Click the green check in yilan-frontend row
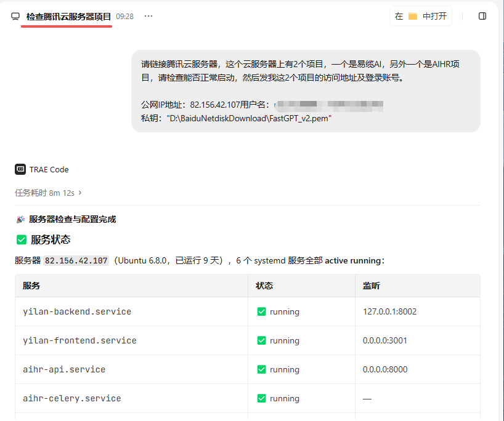The image size is (504, 421). [x=262, y=340]
